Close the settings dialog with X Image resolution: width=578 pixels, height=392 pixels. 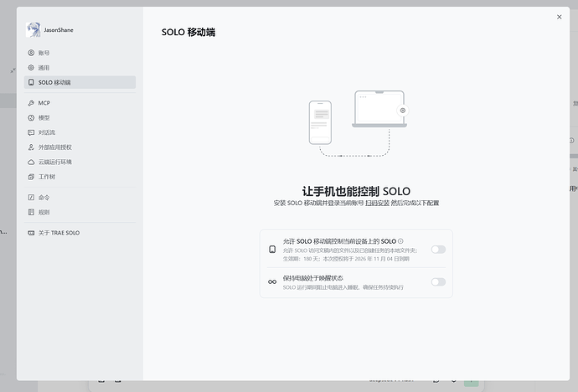[560, 17]
